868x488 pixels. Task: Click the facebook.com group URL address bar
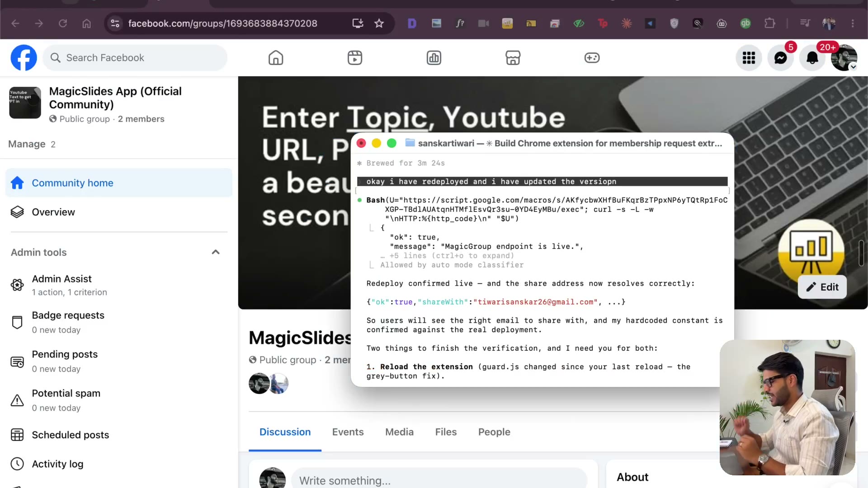[223, 23]
